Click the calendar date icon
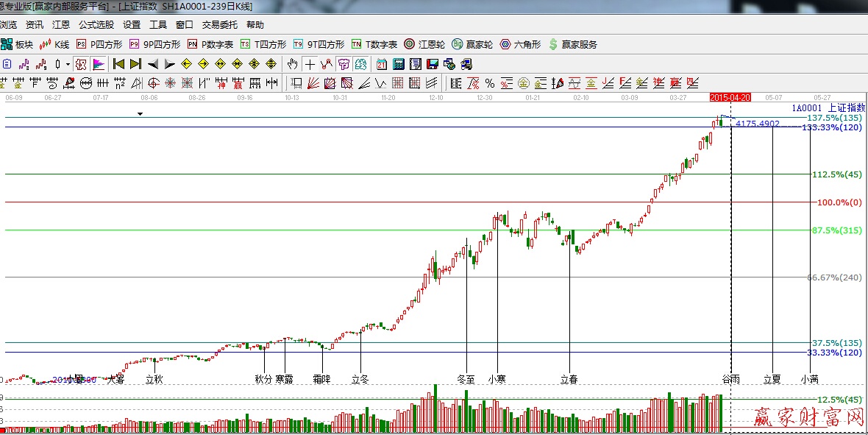This screenshot has height=435, width=868. point(382,64)
